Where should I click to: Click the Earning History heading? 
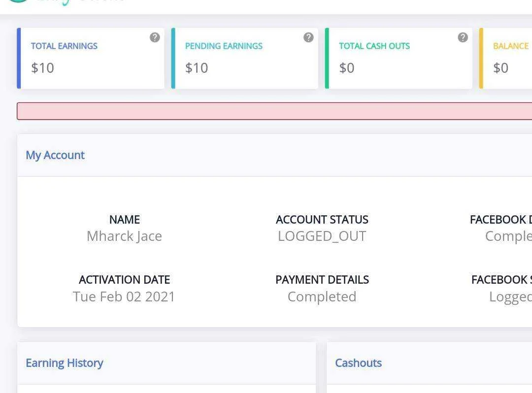65,363
